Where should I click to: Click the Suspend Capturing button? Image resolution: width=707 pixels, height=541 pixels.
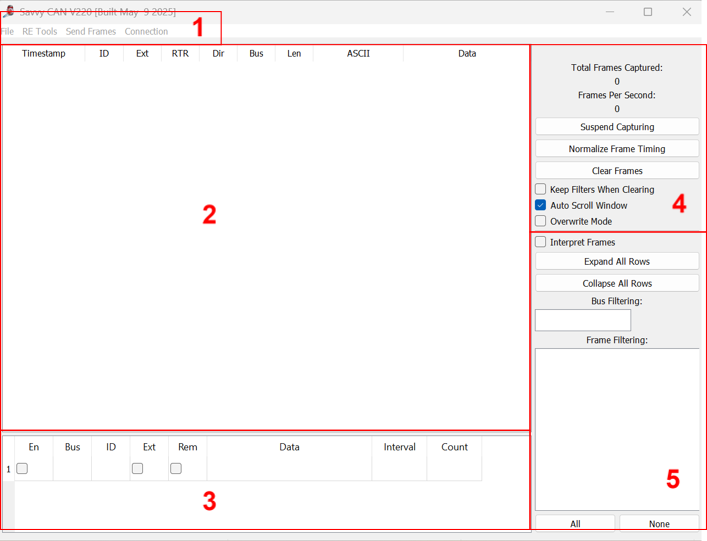pyautogui.click(x=617, y=127)
